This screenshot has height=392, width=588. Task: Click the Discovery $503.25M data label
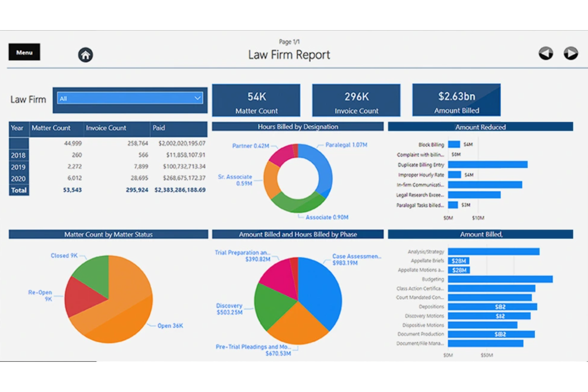tap(229, 309)
